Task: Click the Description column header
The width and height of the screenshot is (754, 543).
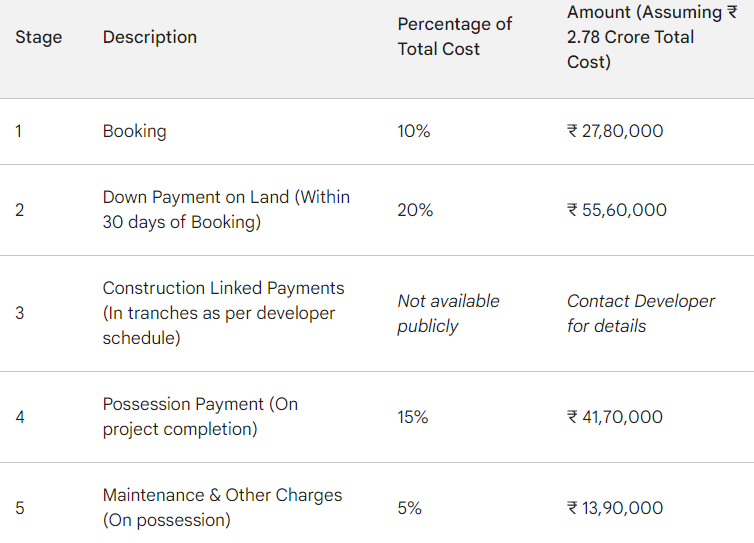Action: [150, 37]
